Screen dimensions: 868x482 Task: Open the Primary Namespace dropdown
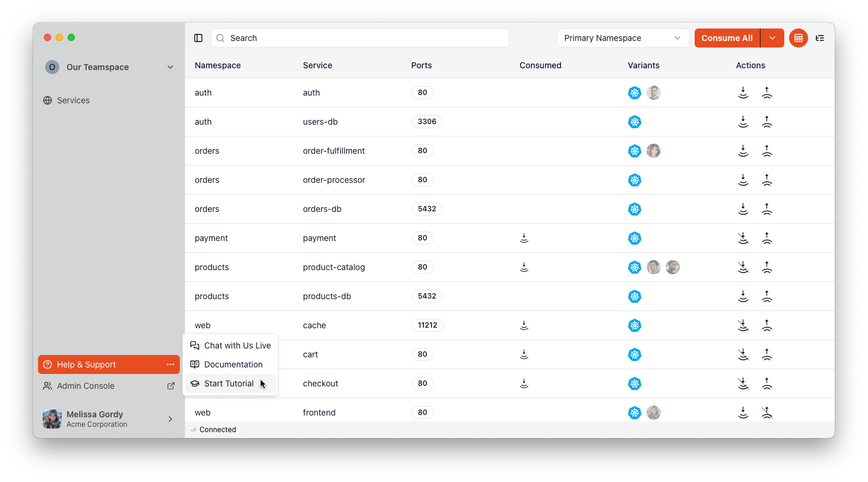click(x=623, y=38)
